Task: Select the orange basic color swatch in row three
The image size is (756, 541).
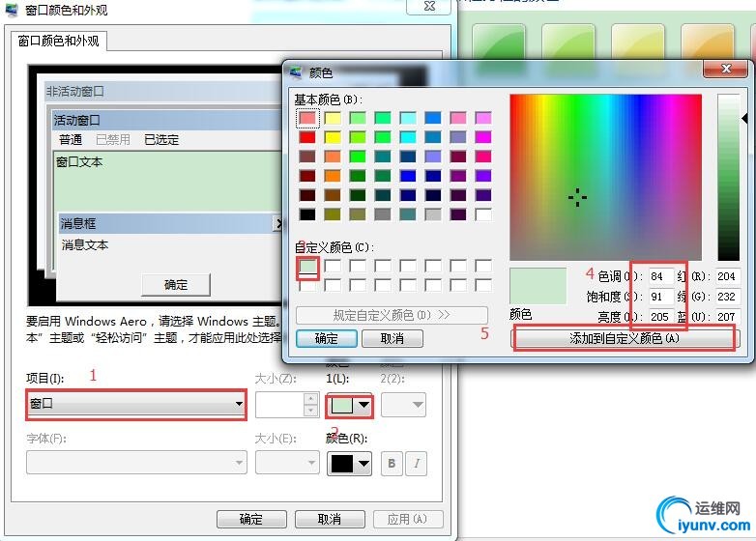Action: click(x=333, y=157)
